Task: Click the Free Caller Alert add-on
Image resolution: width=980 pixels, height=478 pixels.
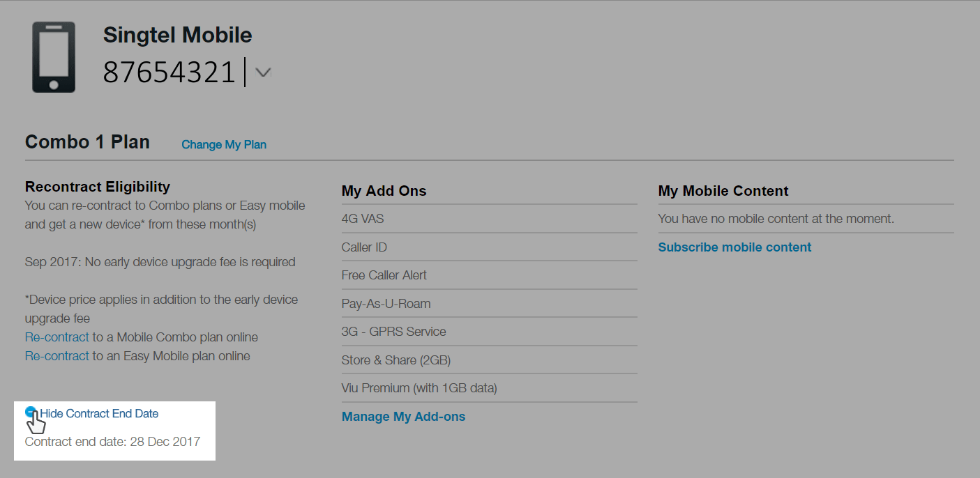Action: [x=384, y=275]
